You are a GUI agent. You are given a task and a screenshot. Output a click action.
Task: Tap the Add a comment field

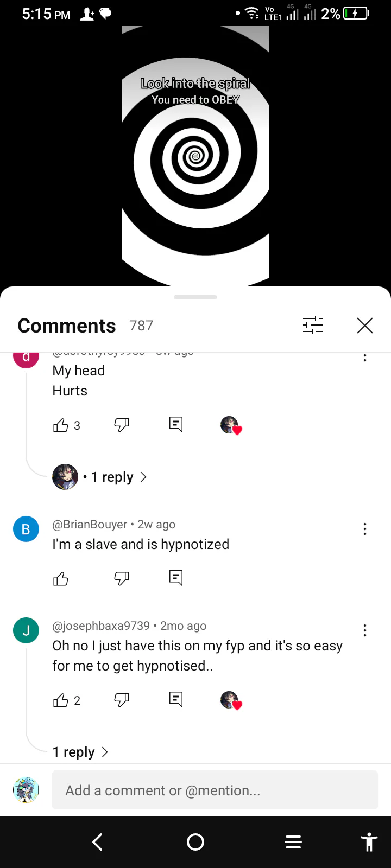tap(215, 790)
